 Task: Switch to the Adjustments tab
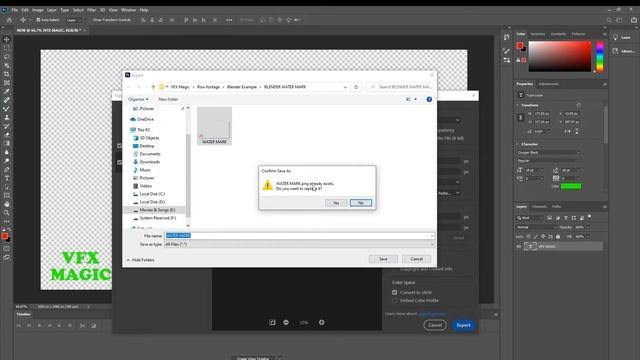tap(548, 84)
